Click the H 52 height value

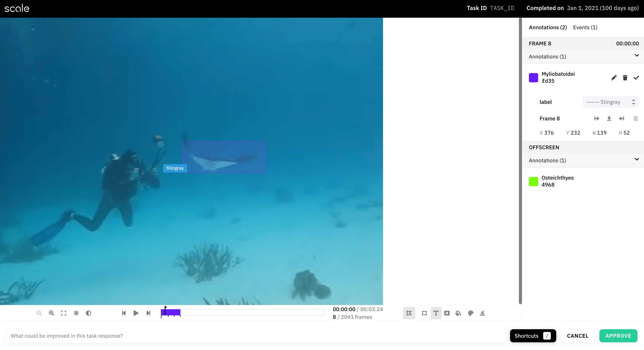pyautogui.click(x=624, y=133)
